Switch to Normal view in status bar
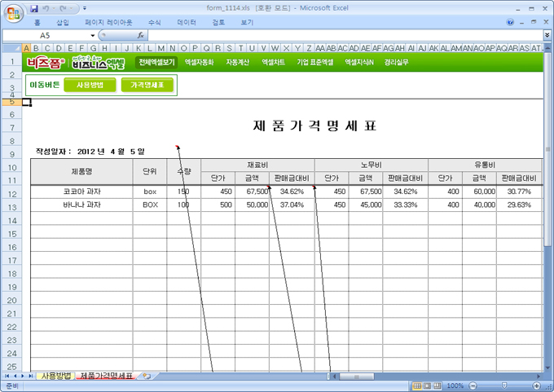This screenshot has height=392, width=554. point(416,385)
